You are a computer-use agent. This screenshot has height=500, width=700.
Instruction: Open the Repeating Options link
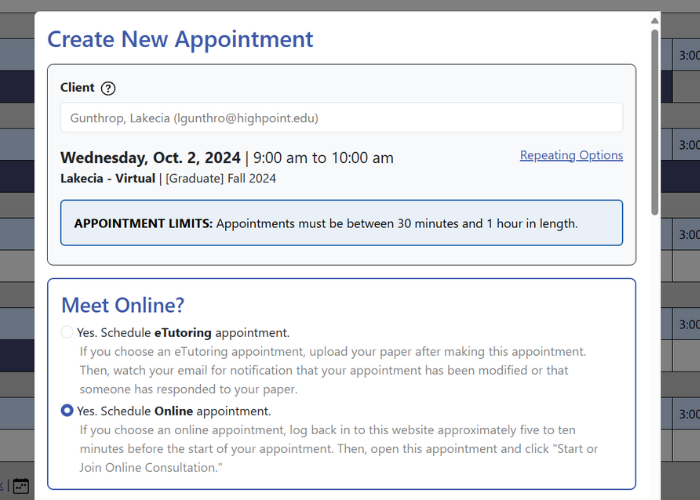click(571, 156)
